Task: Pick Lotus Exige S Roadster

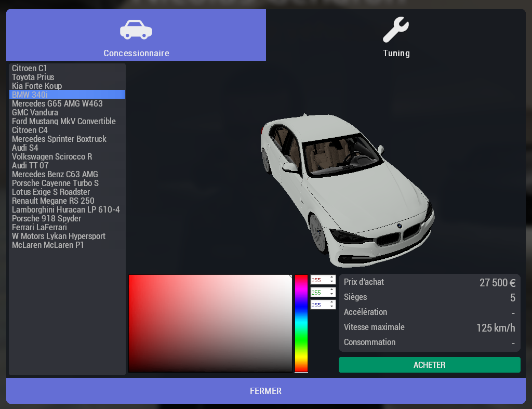Action: click(x=67, y=192)
